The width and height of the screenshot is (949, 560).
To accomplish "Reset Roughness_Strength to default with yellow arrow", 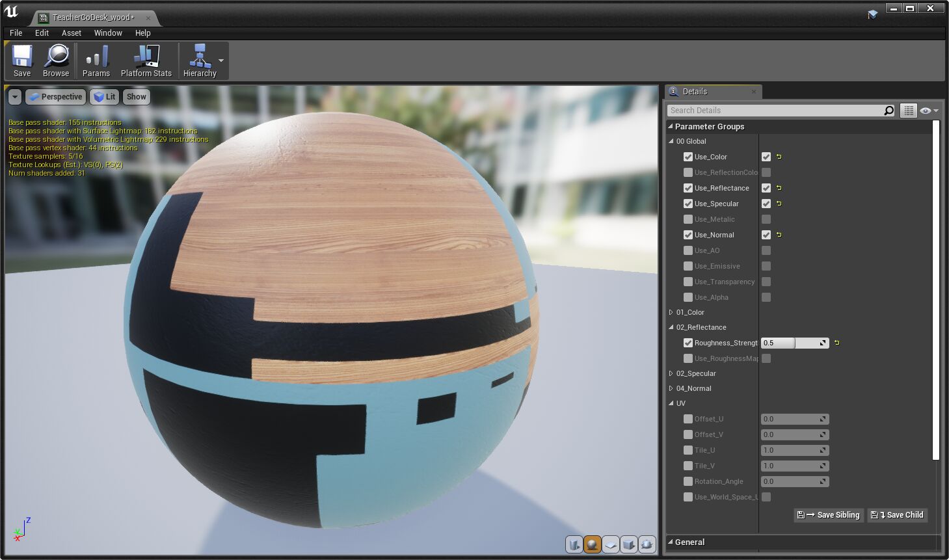I will tap(837, 343).
